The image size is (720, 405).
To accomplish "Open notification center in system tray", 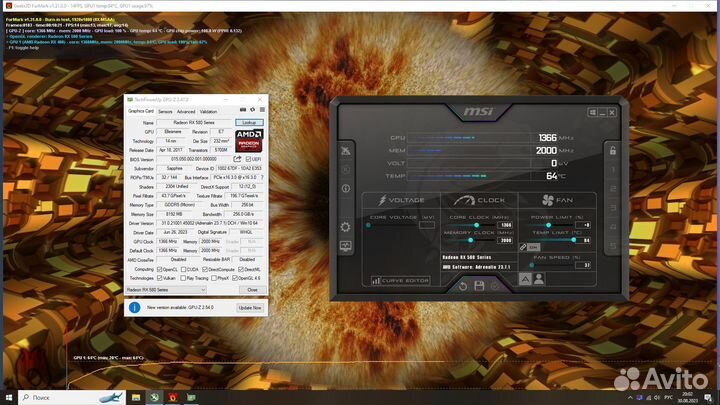I will pyautogui.click(x=709, y=397).
